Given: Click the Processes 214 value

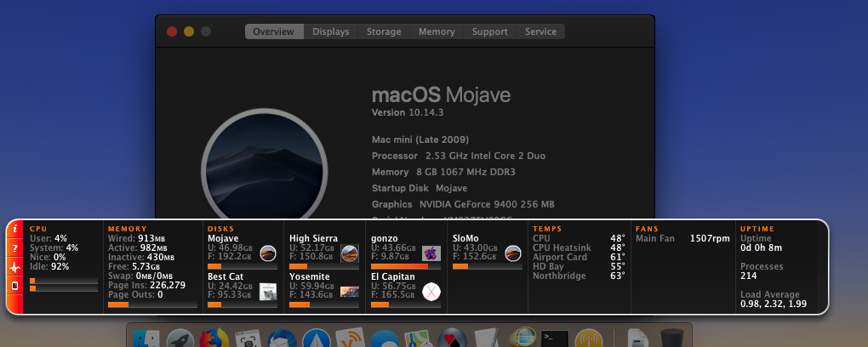Looking at the screenshot, I should (x=748, y=276).
